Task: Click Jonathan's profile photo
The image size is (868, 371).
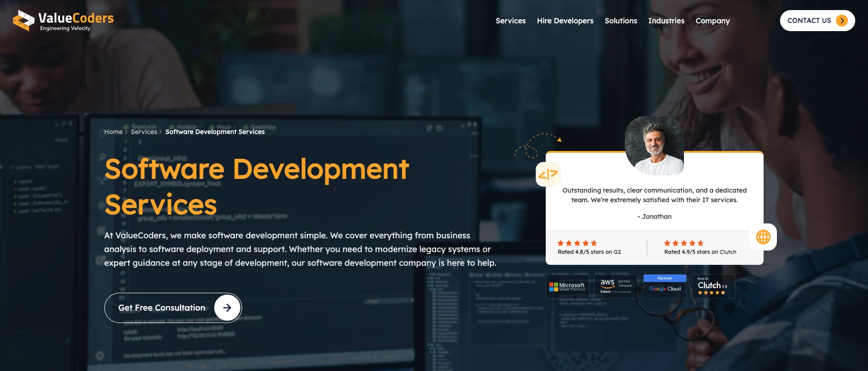Action: [655, 145]
